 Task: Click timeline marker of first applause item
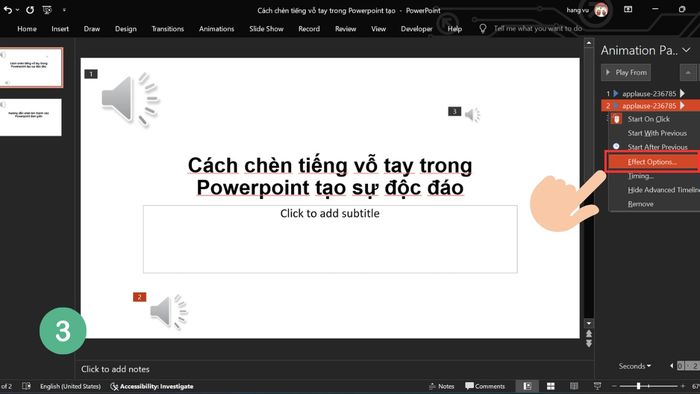coord(682,93)
